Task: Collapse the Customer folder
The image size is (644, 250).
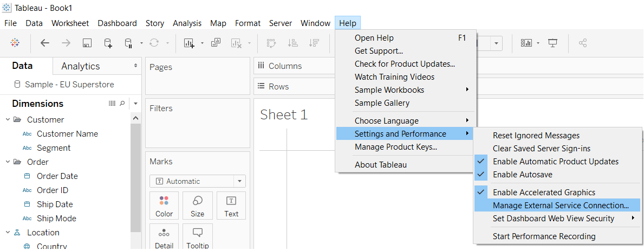Action: 8,120
